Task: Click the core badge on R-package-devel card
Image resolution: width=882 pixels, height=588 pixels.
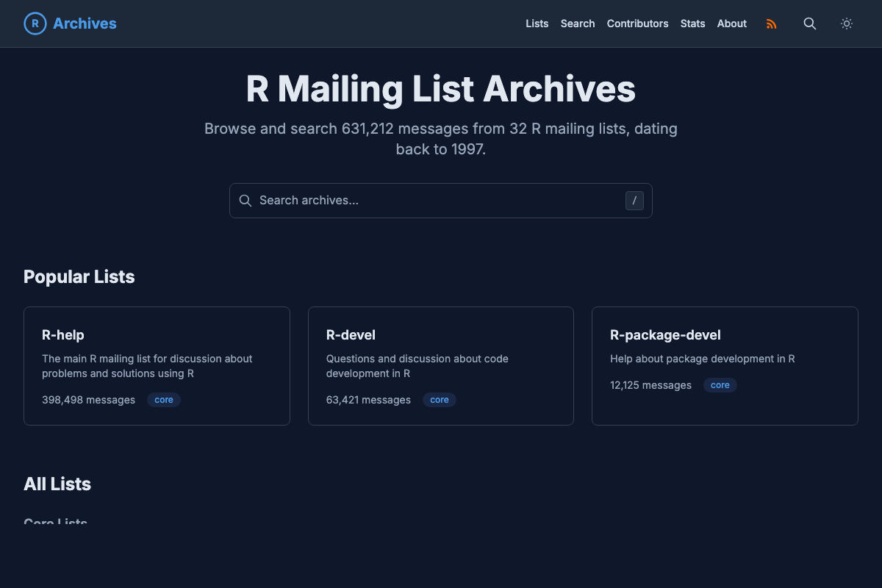Action: (x=720, y=384)
